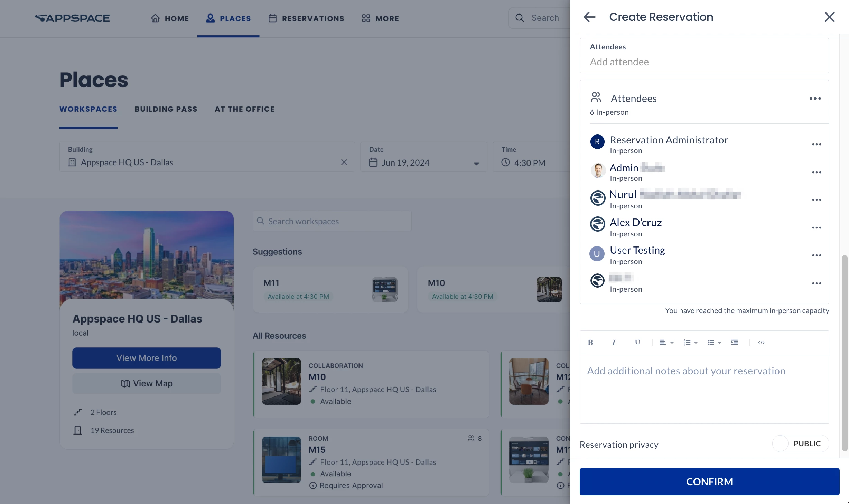Click Reservation Administrator avatar R

[x=597, y=142]
